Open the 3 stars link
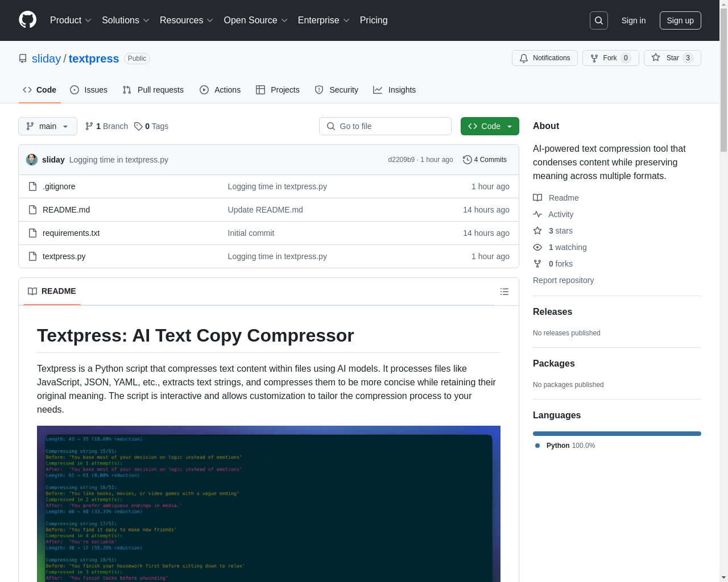 pos(553,231)
